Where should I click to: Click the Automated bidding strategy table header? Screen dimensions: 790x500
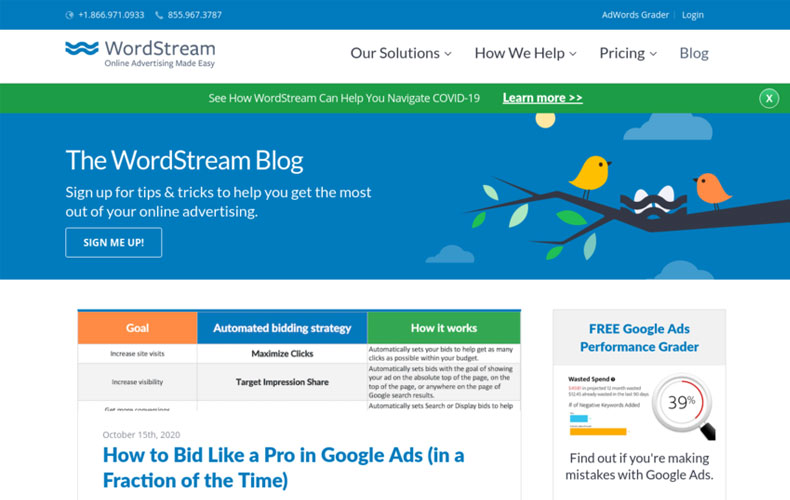(x=282, y=328)
